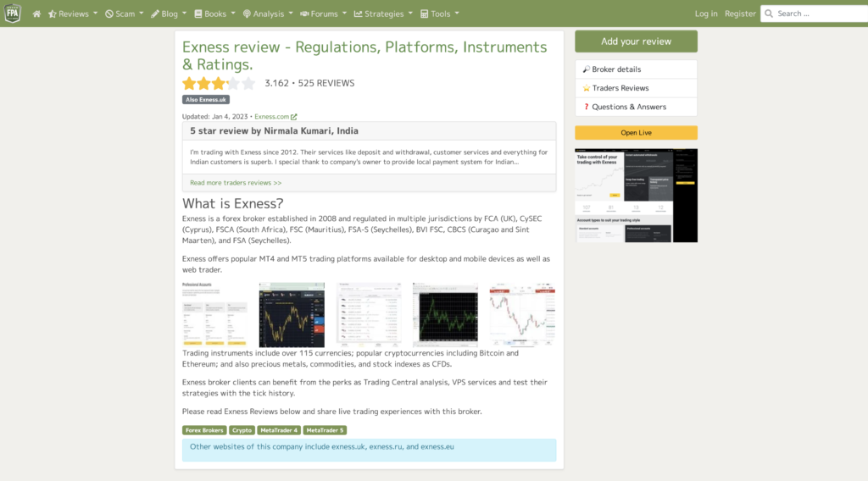The height and width of the screenshot is (481, 868).
Task: Click the star icon beside Reviews
Action: [52, 14]
